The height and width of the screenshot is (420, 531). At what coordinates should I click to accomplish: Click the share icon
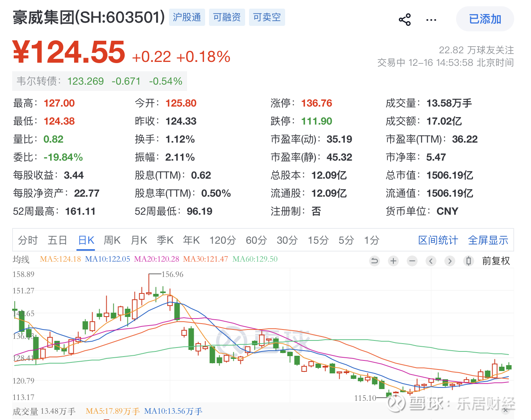(405, 20)
